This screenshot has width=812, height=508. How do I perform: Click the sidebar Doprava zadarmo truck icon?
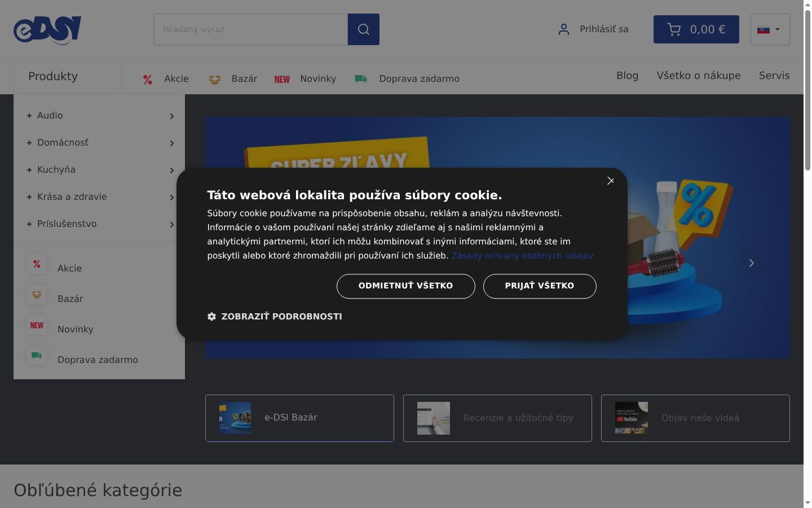pos(37,356)
